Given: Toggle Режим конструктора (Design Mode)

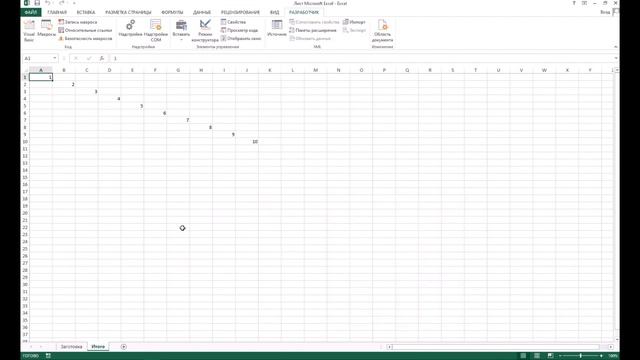Looking at the screenshot, I should [x=205, y=31].
